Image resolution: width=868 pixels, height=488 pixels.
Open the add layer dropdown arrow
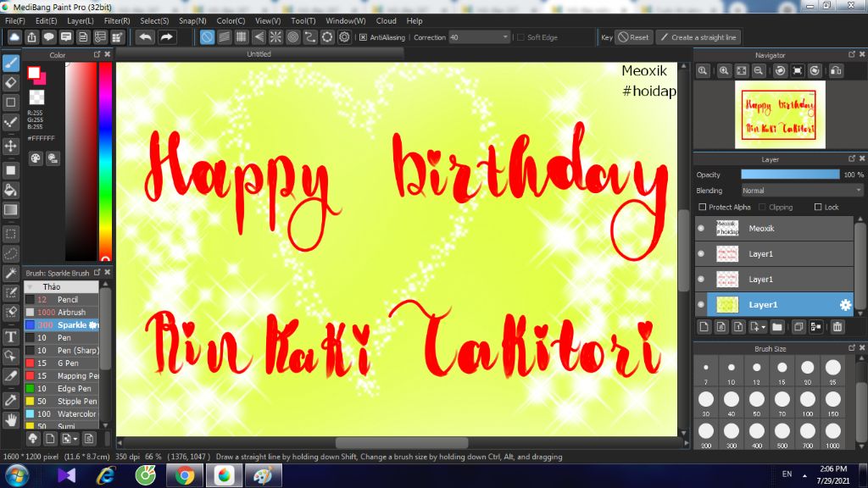pos(763,328)
